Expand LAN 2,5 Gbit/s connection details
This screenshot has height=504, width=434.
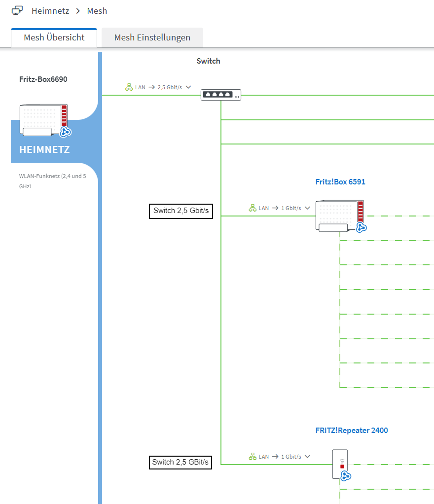188,87
